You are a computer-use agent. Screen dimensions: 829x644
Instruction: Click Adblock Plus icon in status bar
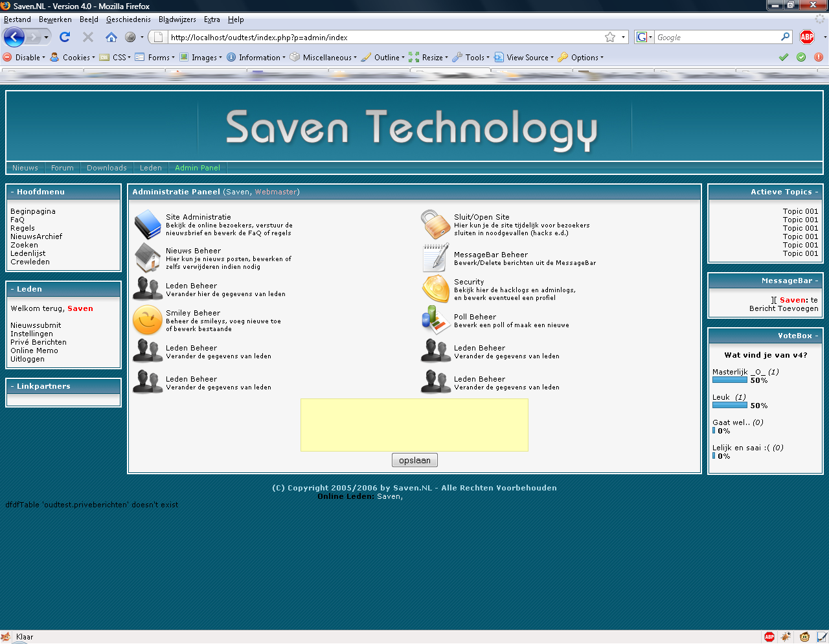(x=769, y=637)
